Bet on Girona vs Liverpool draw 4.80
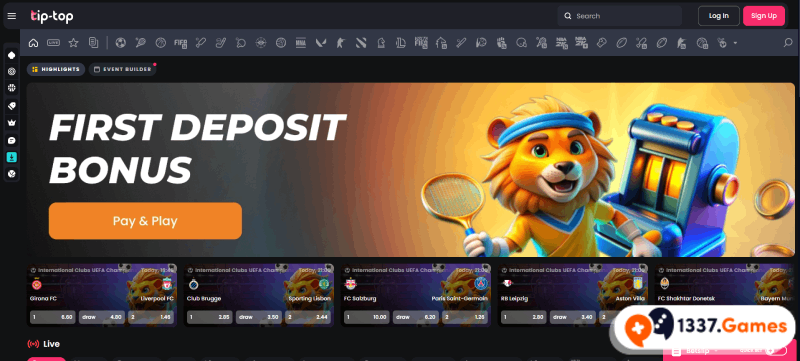This screenshot has height=361, width=800. (x=102, y=317)
